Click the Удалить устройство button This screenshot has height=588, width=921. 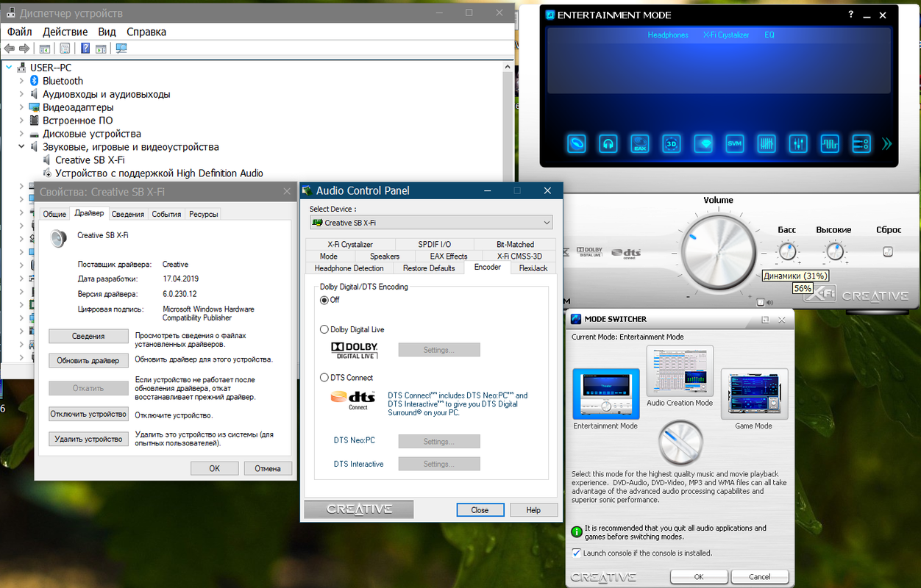pyautogui.click(x=88, y=439)
